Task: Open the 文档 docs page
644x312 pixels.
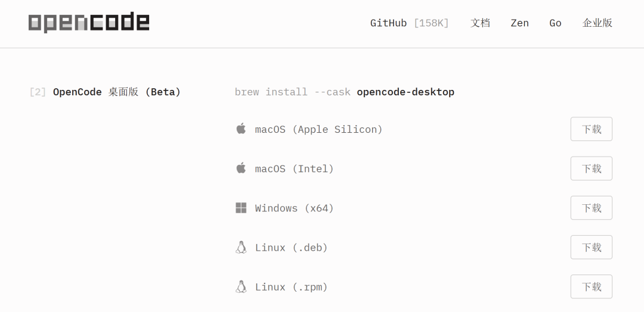Action: tap(480, 23)
